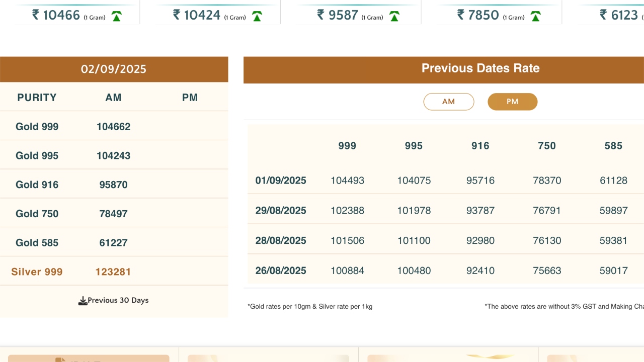Click the 916 purity column header

coord(480,146)
